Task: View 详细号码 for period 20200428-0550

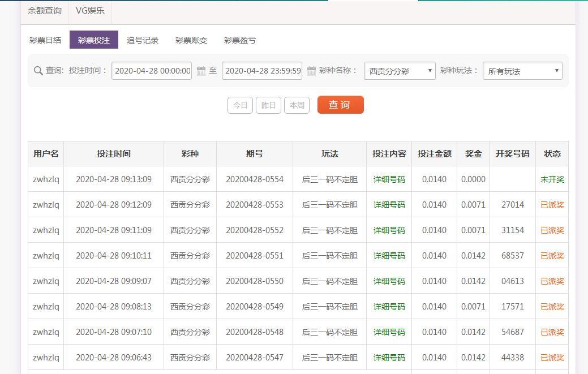Action: coord(389,281)
